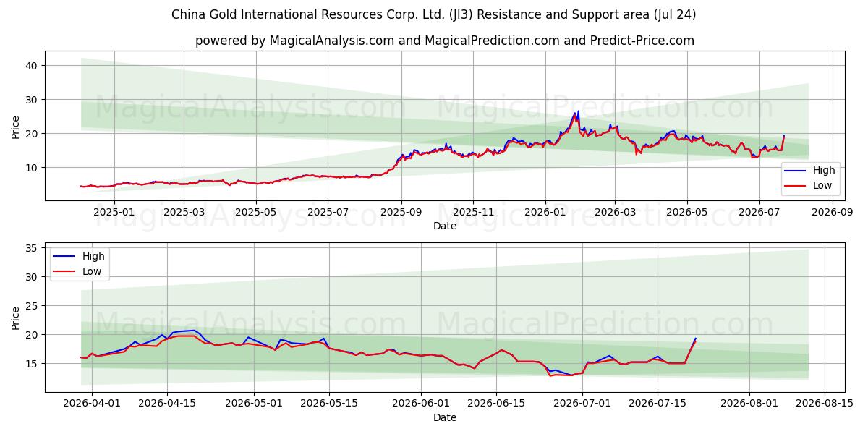Select the 2026-01 tick label
This screenshot has width=868, height=434.
[x=544, y=212]
